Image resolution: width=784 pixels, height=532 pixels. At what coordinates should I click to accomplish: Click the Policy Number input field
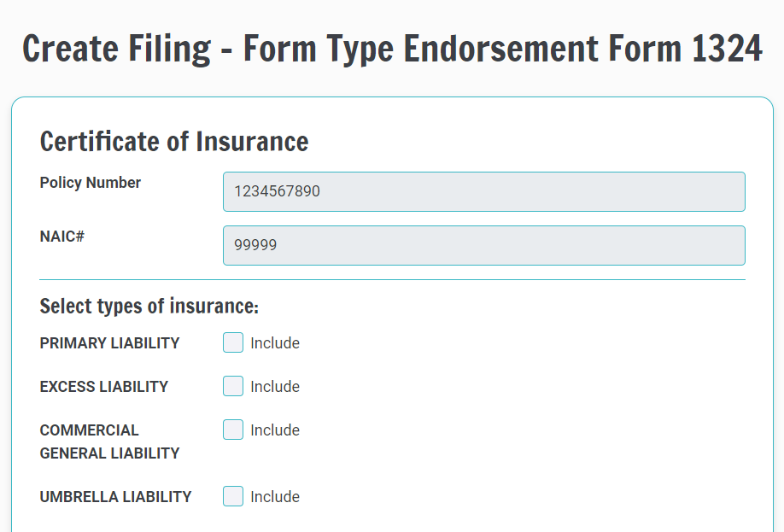pos(483,191)
